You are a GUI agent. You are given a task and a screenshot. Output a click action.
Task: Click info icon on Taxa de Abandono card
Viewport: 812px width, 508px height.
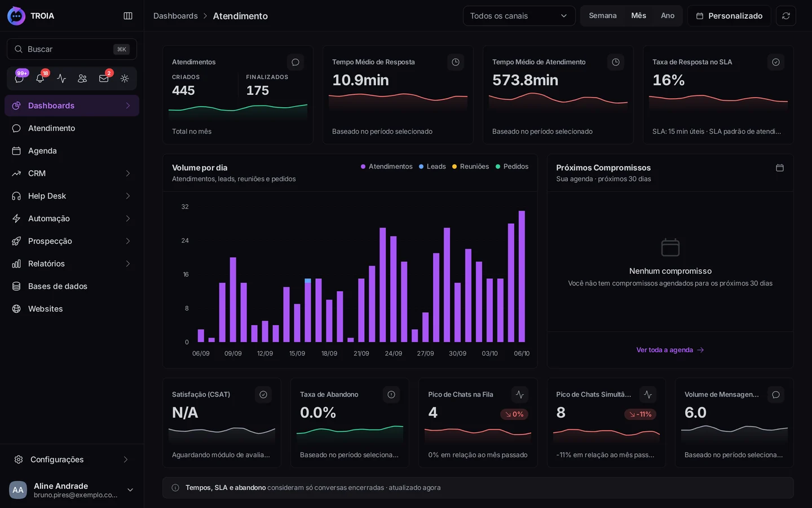tap(391, 395)
